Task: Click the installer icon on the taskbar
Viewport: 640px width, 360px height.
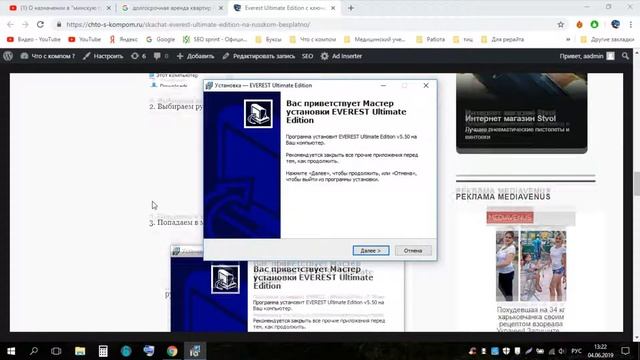Action: 195,351
